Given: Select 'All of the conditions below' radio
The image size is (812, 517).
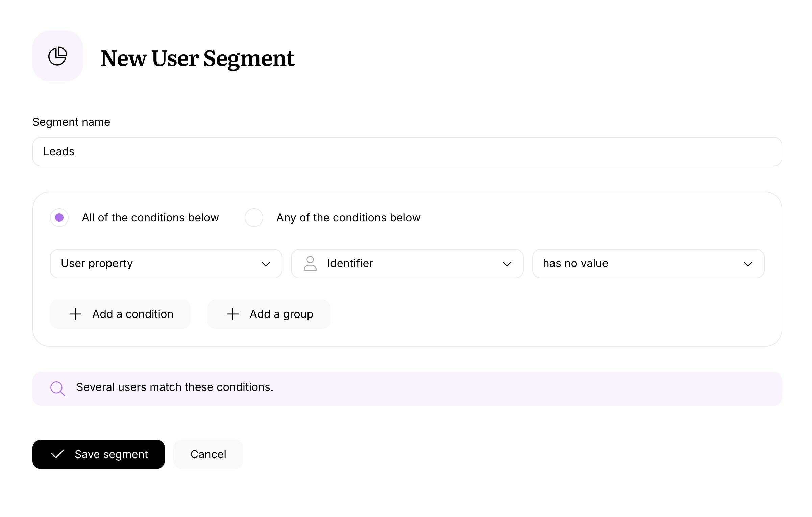Looking at the screenshot, I should point(59,217).
